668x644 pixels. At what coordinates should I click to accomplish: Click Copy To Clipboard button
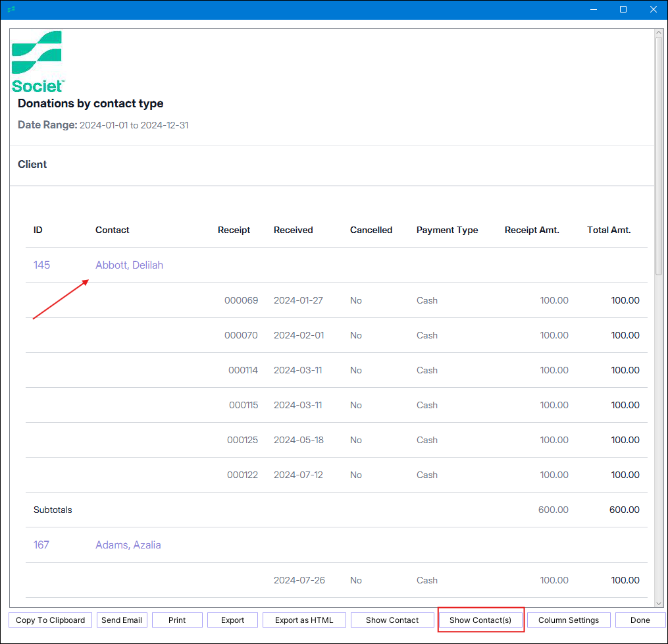pyautogui.click(x=51, y=620)
